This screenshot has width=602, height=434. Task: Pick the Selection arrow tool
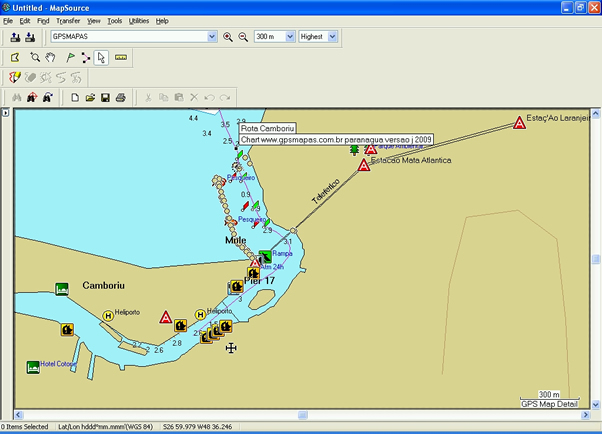(101, 57)
